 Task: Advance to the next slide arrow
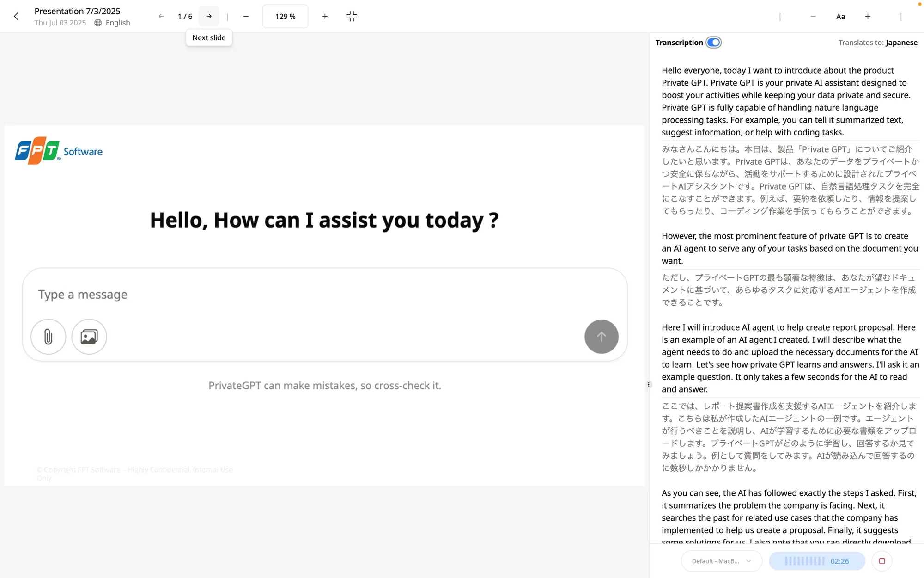point(209,17)
